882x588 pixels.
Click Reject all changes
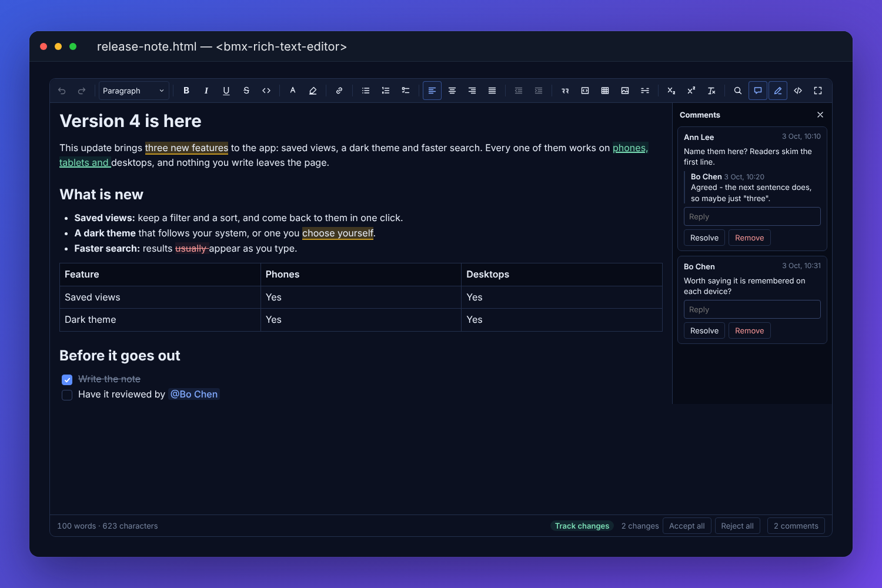[x=737, y=526]
